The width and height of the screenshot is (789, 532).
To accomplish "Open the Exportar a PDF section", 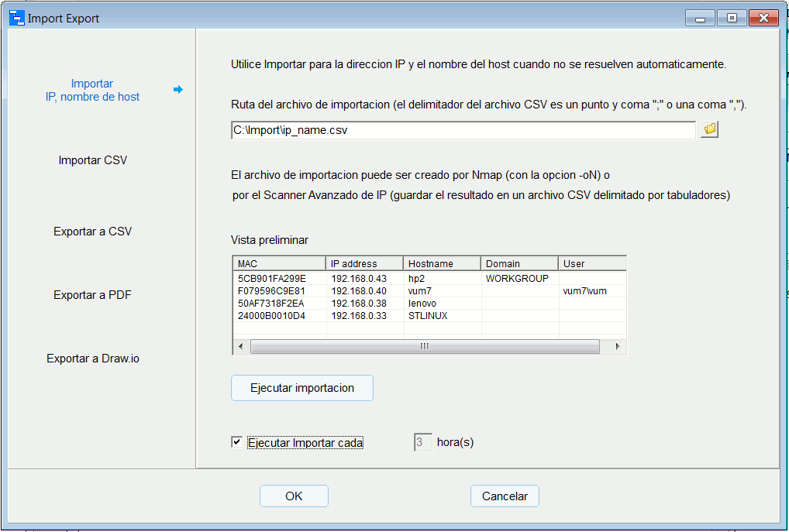I will 92,294.
